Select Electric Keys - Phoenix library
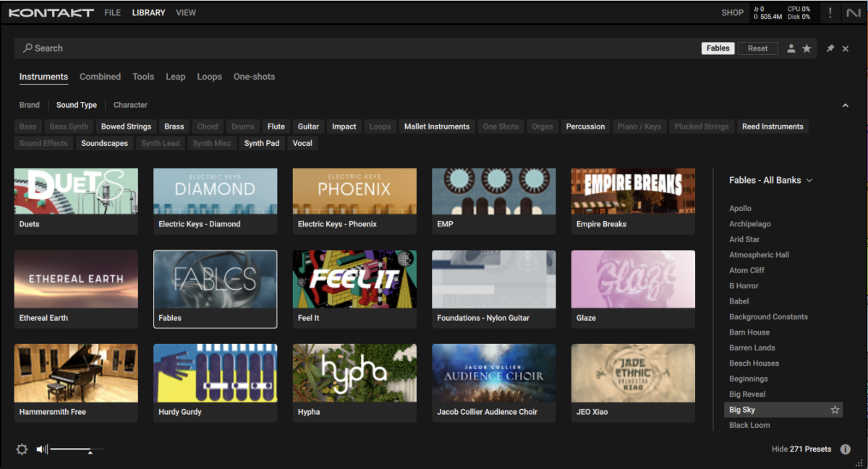This screenshot has height=469, width=868. [354, 201]
